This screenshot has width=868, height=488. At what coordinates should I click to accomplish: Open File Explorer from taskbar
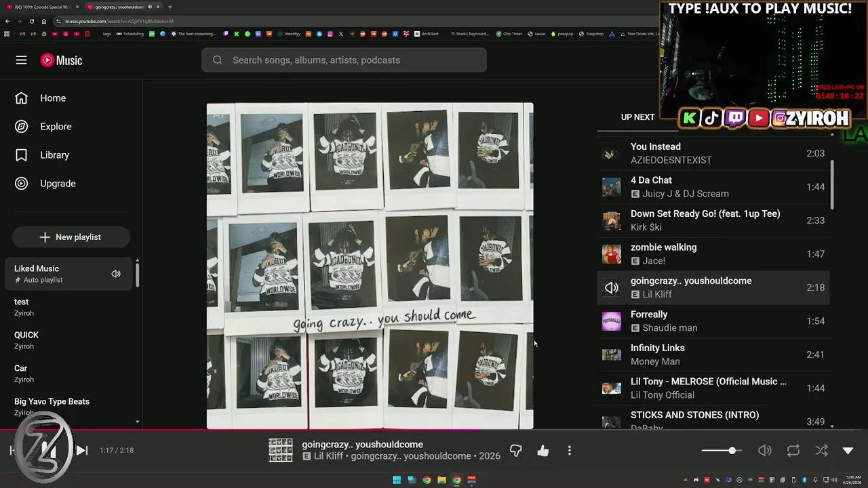click(441, 480)
